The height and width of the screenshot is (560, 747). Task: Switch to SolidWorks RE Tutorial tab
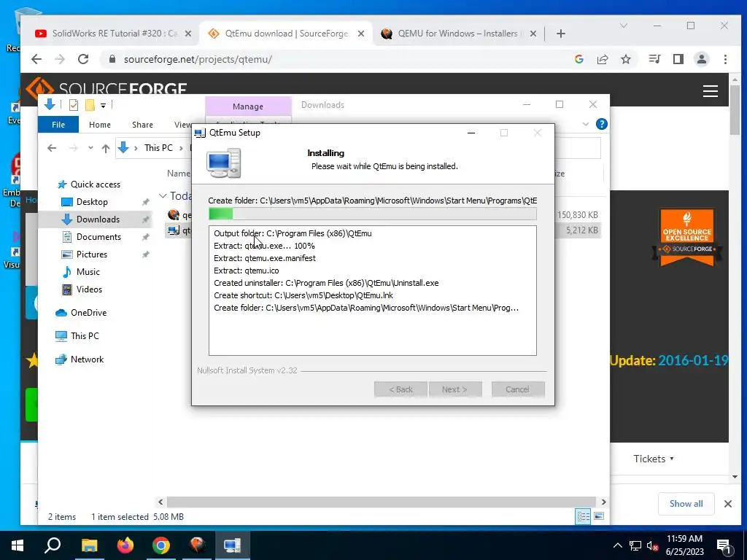115,34
